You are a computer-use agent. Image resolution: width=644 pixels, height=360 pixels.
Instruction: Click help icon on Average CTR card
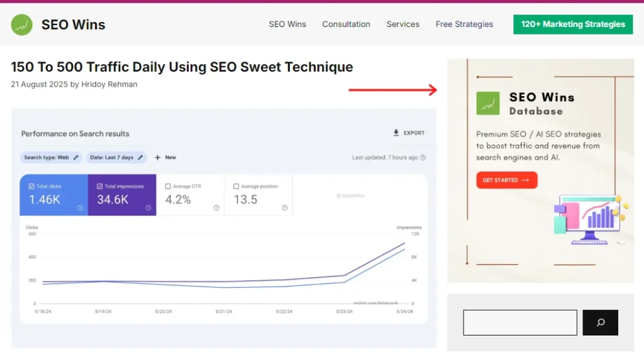pos(216,208)
